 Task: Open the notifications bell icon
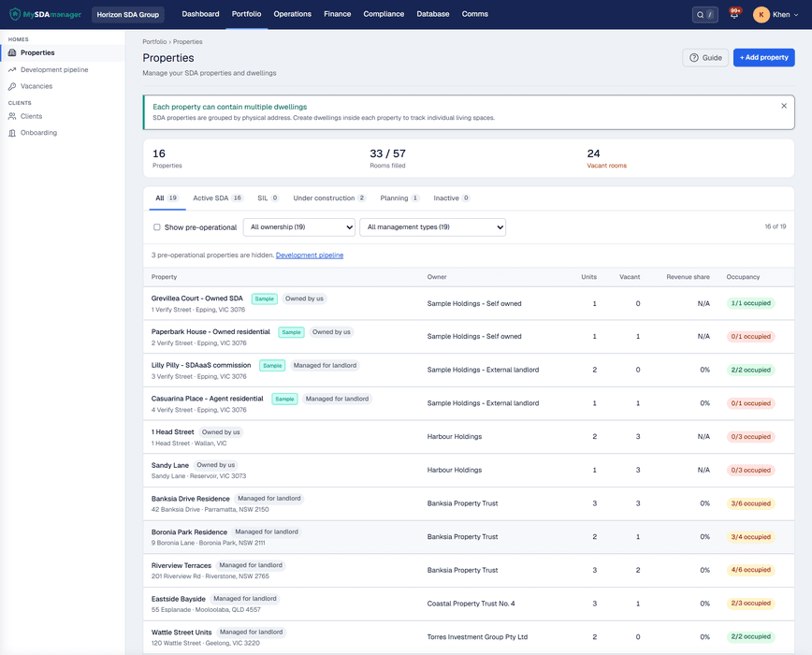coord(734,14)
